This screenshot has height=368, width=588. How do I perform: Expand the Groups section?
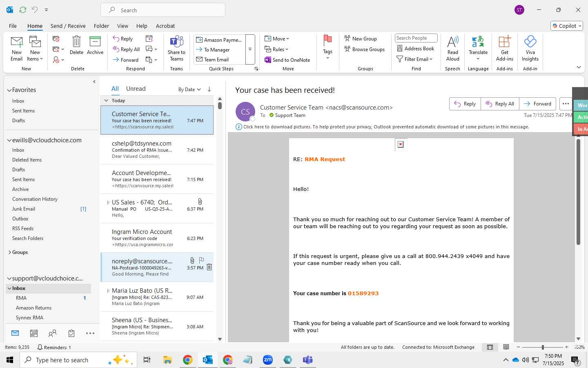click(9, 252)
